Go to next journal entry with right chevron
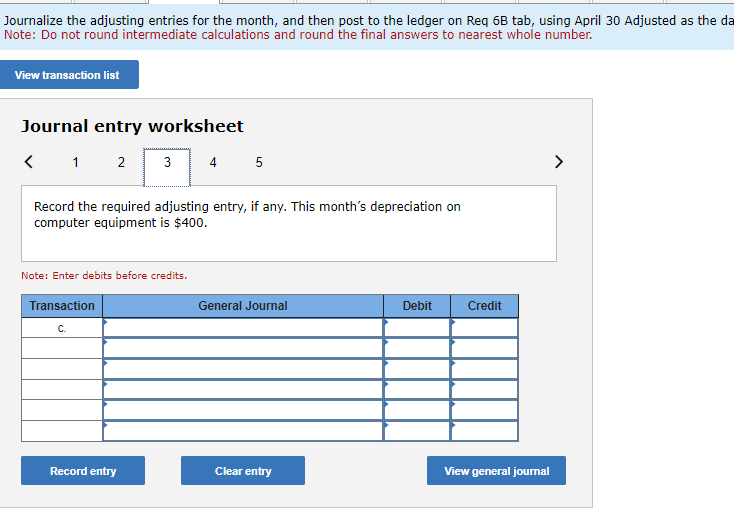 pos(558,162)
